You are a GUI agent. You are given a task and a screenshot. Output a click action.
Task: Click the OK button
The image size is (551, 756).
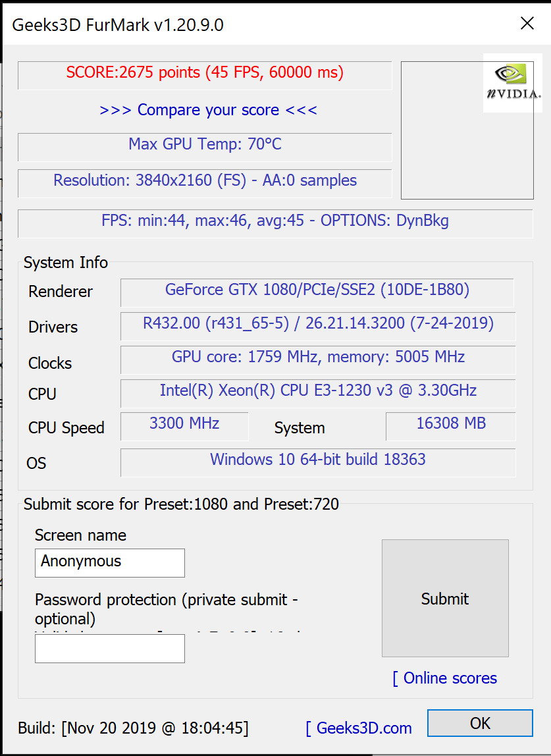[480, 722]
